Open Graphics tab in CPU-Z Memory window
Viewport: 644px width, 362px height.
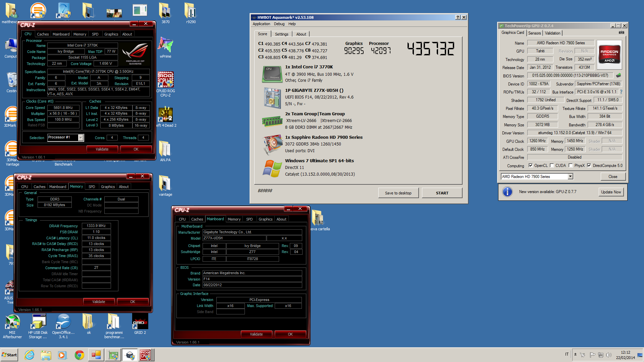coord(108,187)
